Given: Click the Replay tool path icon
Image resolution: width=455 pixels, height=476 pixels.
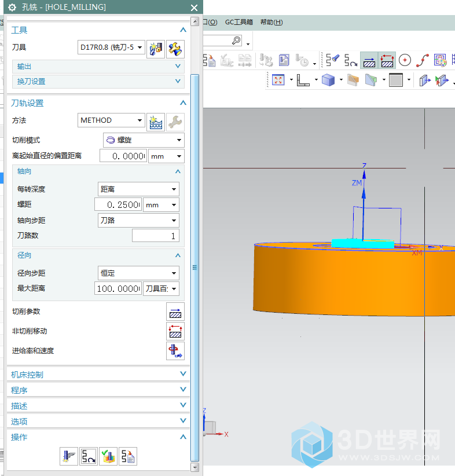Looking at the screenshot, I should (89, 456).
